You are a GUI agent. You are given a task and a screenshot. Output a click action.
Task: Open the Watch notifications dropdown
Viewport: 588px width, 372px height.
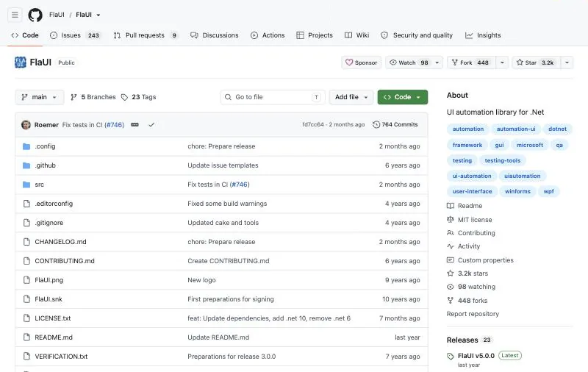coord(414,62)
